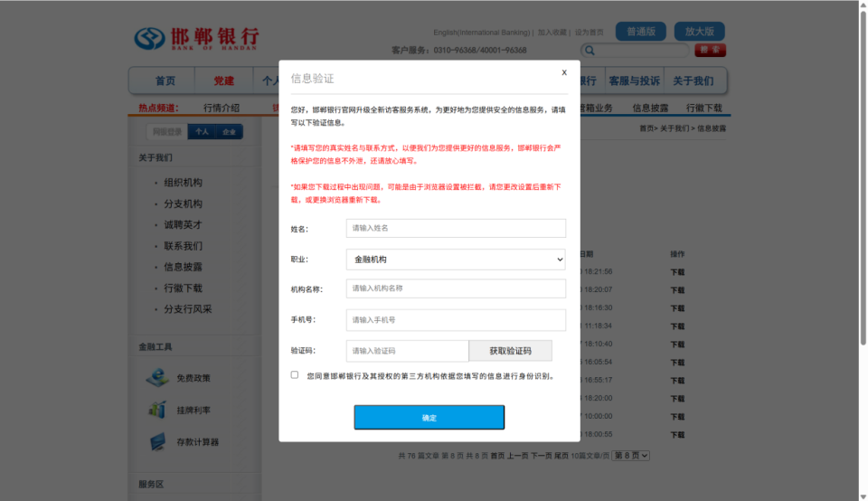Open the 第 8 页 page selector dropdown
Image resolution: width=868 pixels, height=501 pixels.
point(630,456)
